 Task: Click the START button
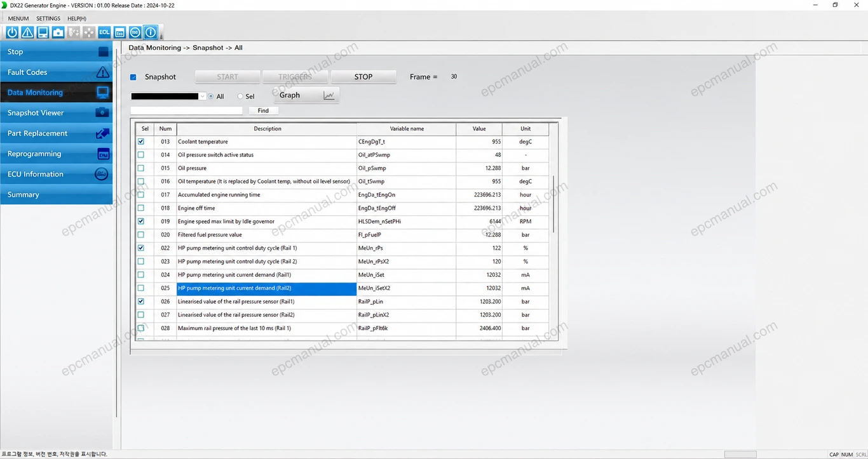(227, 77)
